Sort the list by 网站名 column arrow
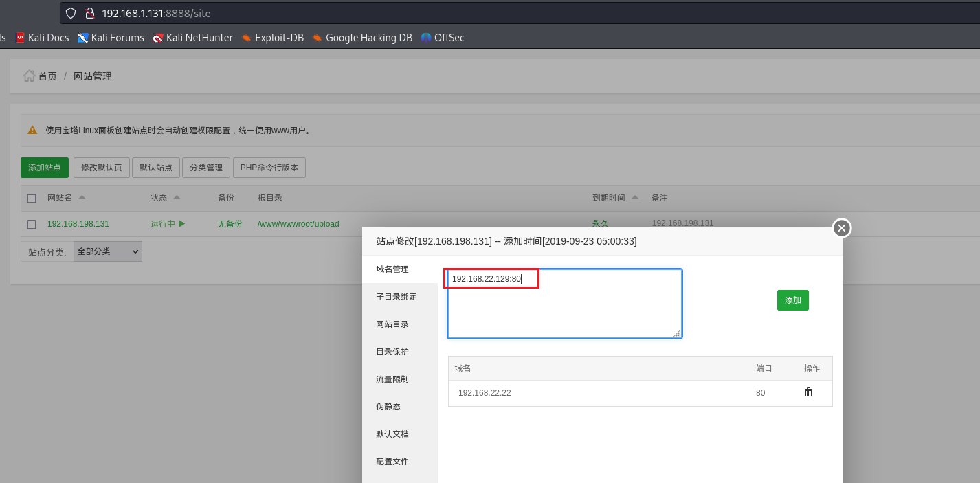 click(x=82, y=198)
